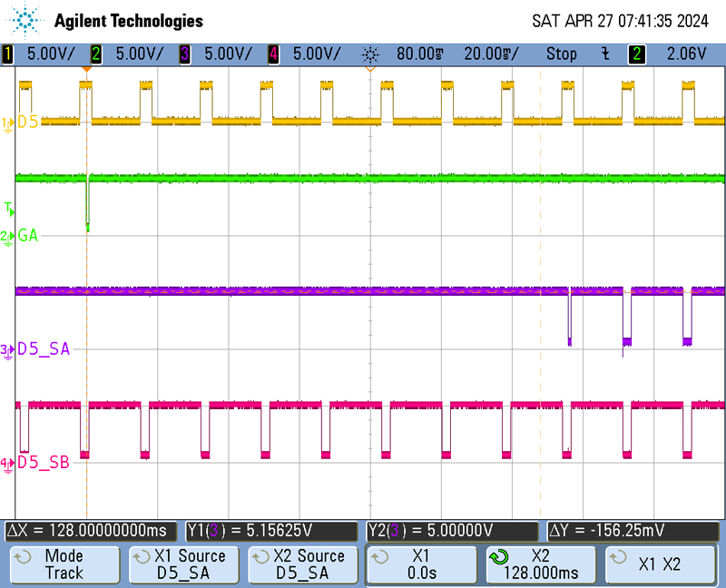The image size is (726, 588).
Task: Select the pink channel 4 indicator
Action: (273, 54)
